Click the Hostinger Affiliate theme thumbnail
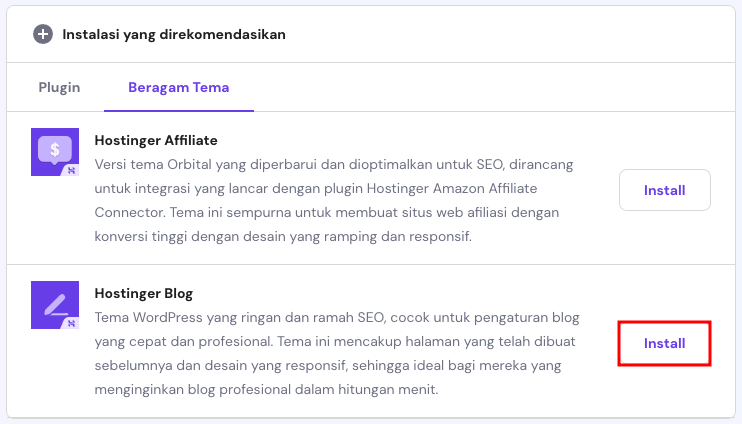 pos(55,153)
